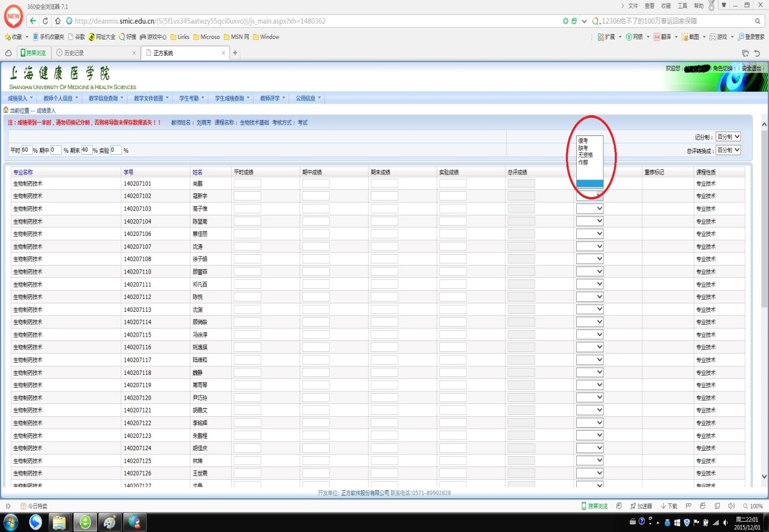The image size is (769, 532).
Task: Open the MSN 网 bookmark folder
Action: [x=237, y=37]
